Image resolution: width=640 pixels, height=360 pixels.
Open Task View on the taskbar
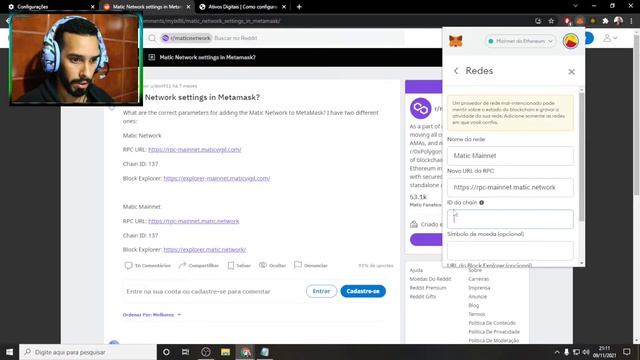[x=185, y=352]
